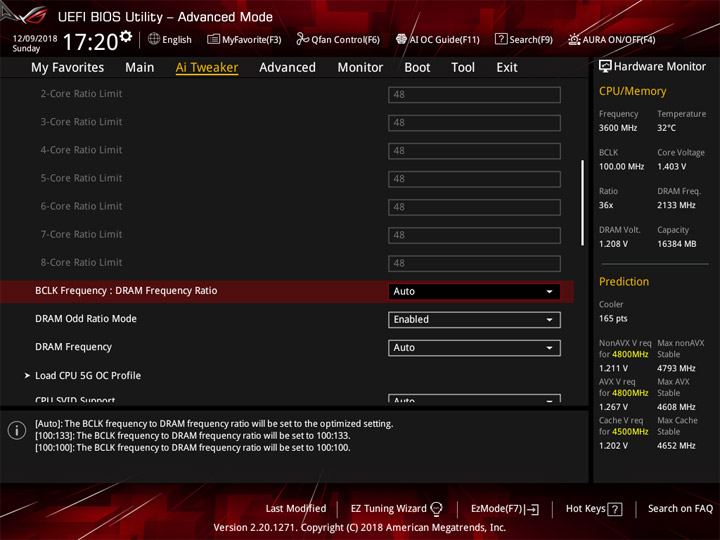Open the Monitor tab
The image size is (720, 540).
(360, 68)
